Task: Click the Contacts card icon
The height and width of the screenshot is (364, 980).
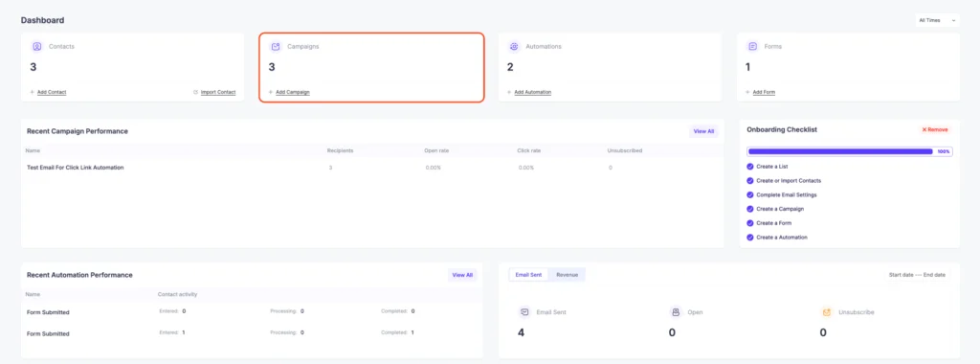Action: (x=37, y=46)
